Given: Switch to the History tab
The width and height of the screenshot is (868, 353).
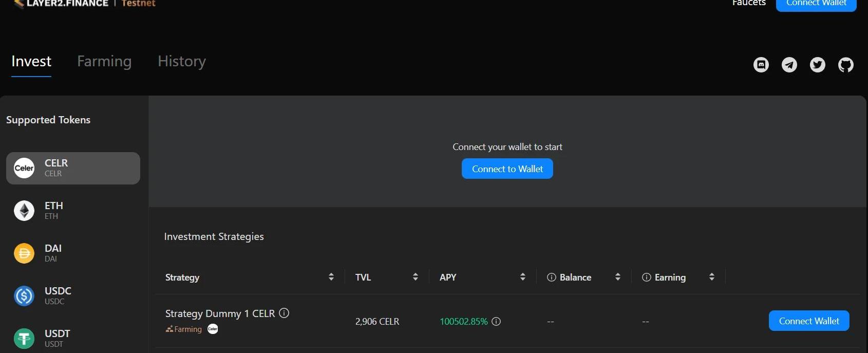Looking at the screenshot, I should [x=181, y=61].
